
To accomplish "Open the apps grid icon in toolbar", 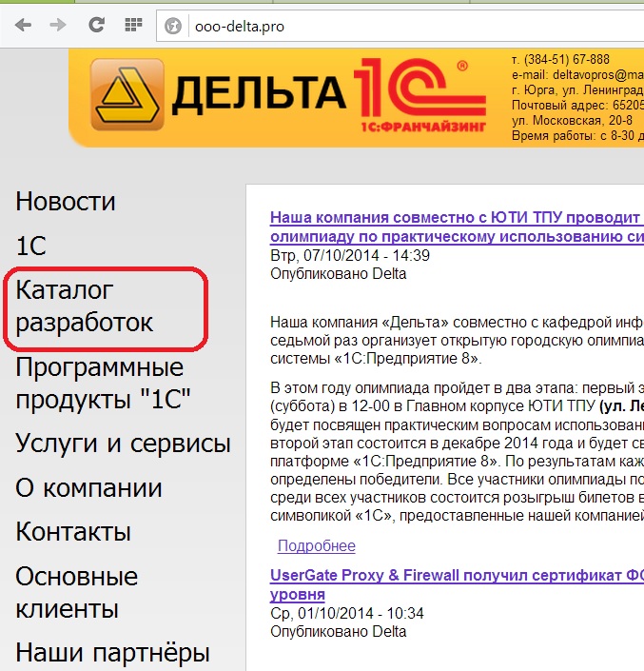I will tap(133, 25).
